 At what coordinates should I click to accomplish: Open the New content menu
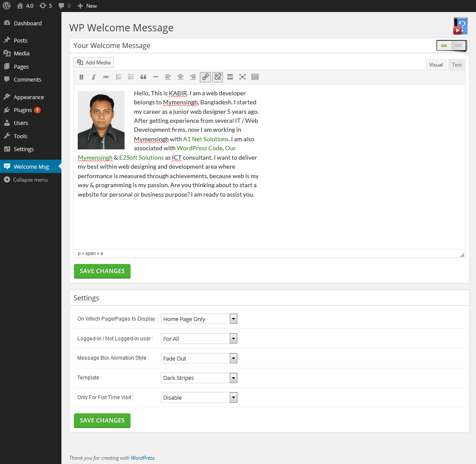(87, 6)
